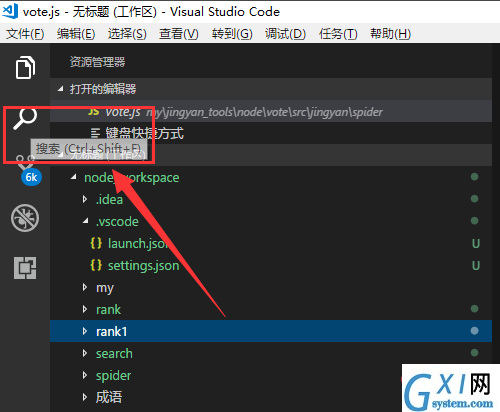Click git status dot on .idea row
This screenshot has width=500, height=412.
tap(474, 199)
